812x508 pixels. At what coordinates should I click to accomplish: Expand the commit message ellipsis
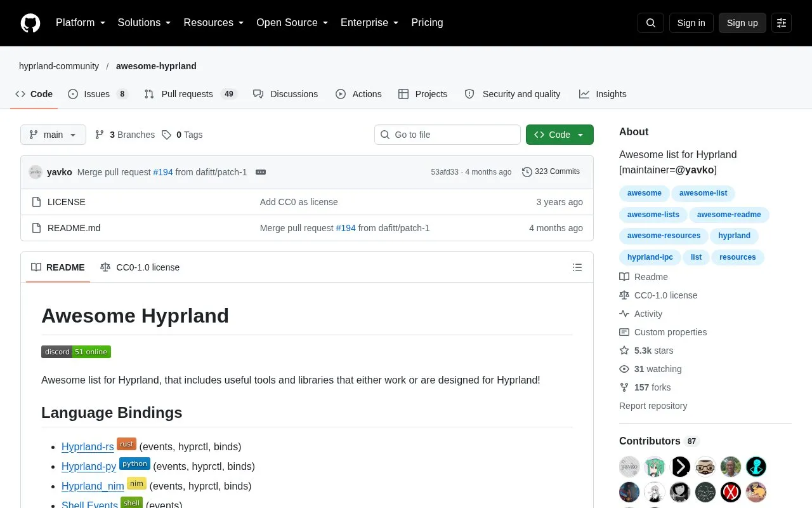[261, 172]
